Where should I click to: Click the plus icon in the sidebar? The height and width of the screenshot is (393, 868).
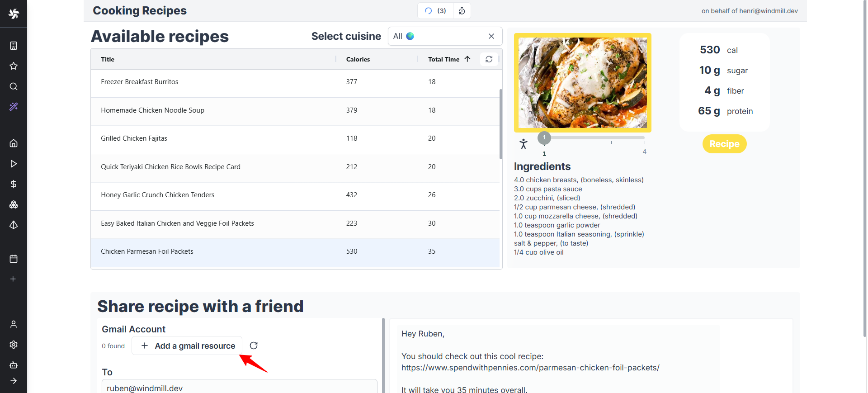click(13, 279)
